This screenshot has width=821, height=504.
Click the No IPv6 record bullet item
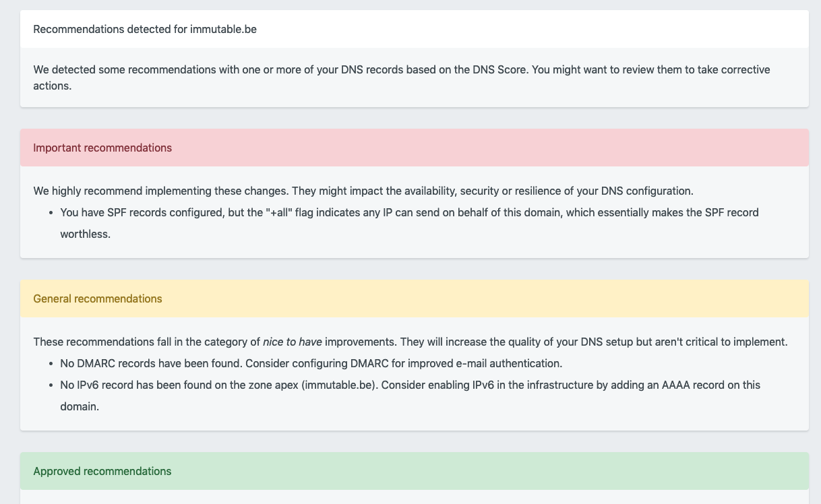410,396
